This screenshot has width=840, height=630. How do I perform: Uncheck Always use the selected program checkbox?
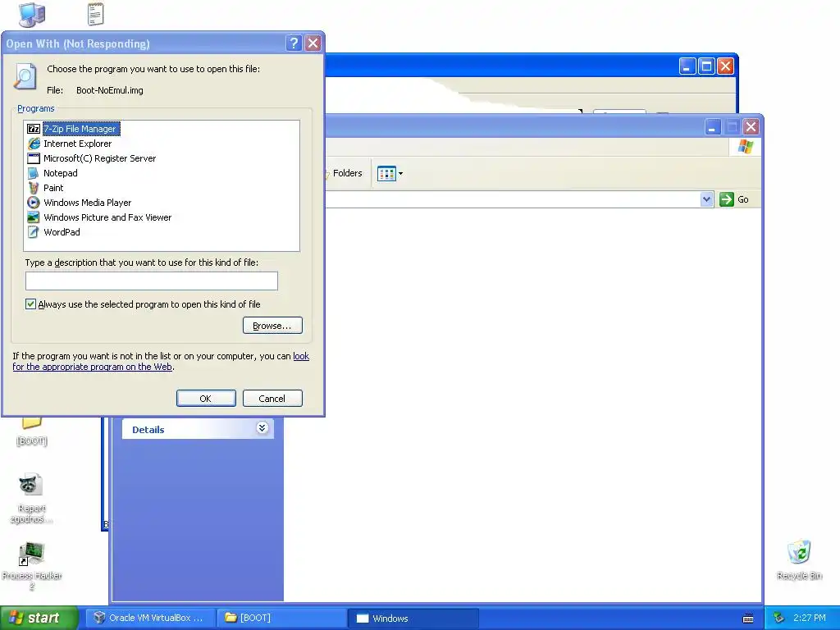point(30,304)
